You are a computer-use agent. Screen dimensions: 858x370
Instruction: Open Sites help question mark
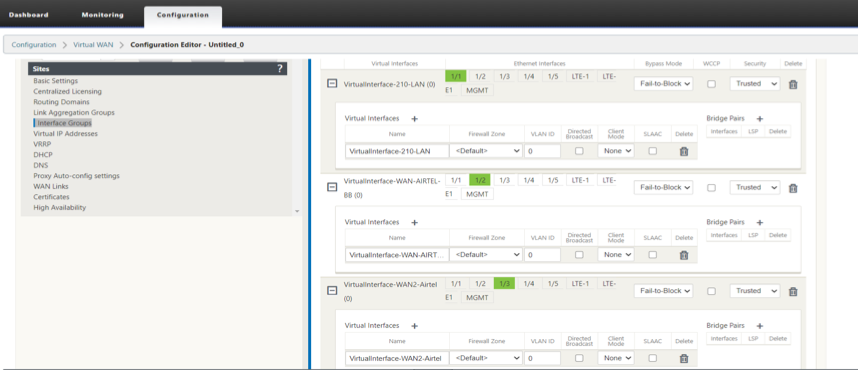(x=280, y=68)
